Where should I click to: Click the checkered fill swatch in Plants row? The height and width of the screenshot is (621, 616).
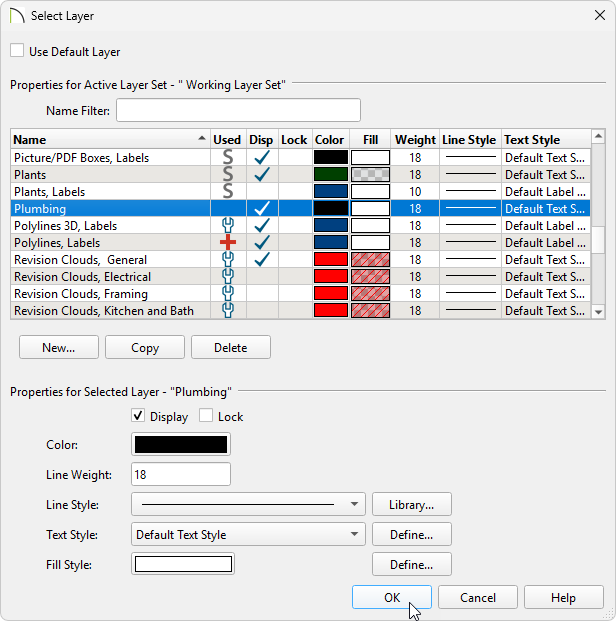click(x=370, y=174)
